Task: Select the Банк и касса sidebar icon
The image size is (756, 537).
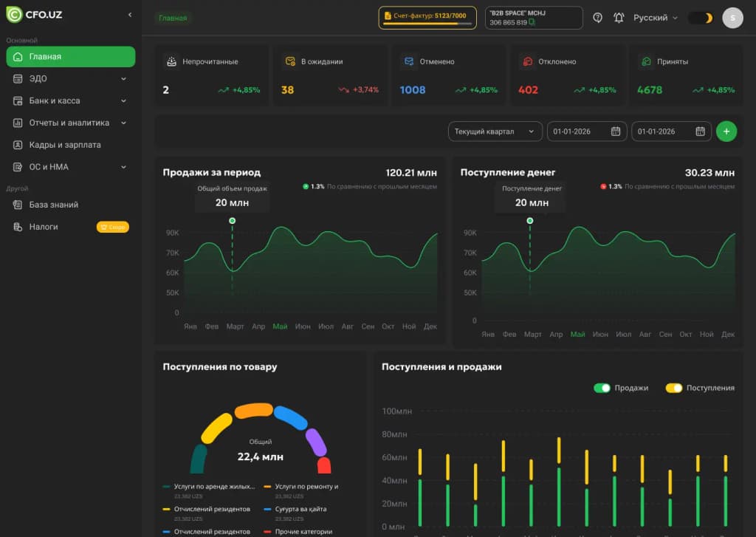Action: point(18,100)
